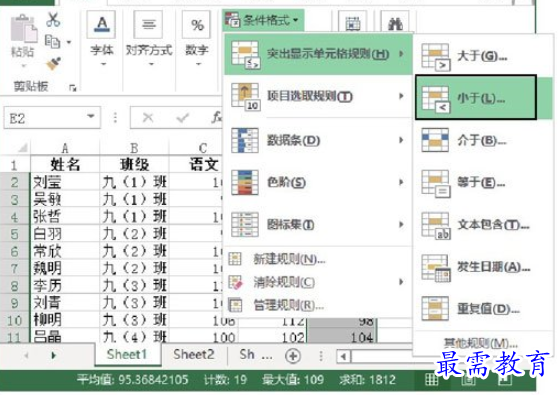The height and width of the screenshot is (395, 558).
Task: Select column A header
Action: click(x=64, y=147)
